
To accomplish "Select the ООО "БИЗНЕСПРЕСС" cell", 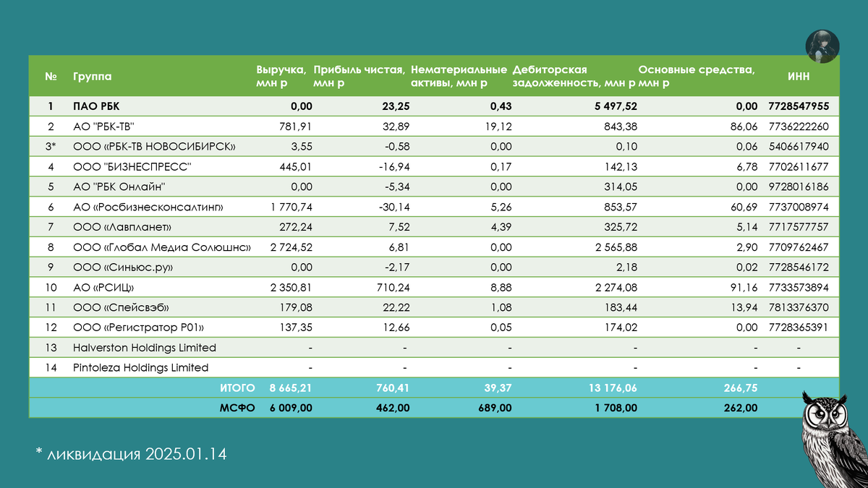I will click(x=132, y=167).
